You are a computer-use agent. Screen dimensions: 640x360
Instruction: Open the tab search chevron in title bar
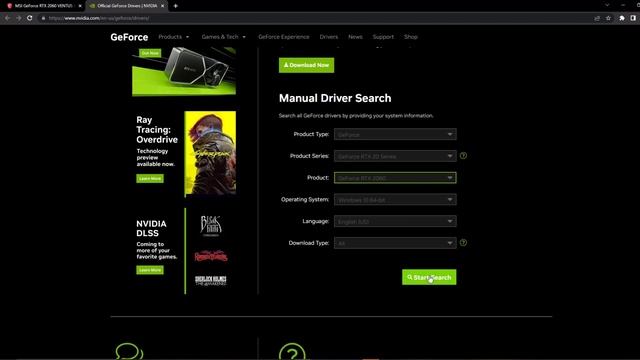pos(607,5)
